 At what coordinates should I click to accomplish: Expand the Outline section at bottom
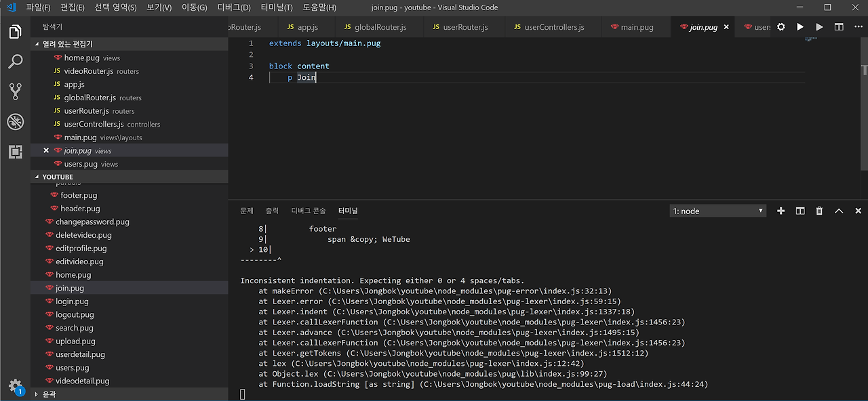coord(129,394)
